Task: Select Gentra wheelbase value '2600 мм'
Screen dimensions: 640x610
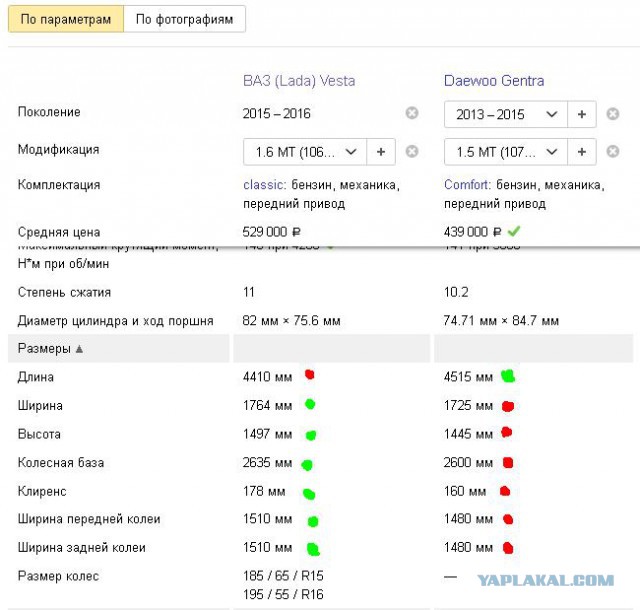Action: pyautogui.click(x=468, y=462)
